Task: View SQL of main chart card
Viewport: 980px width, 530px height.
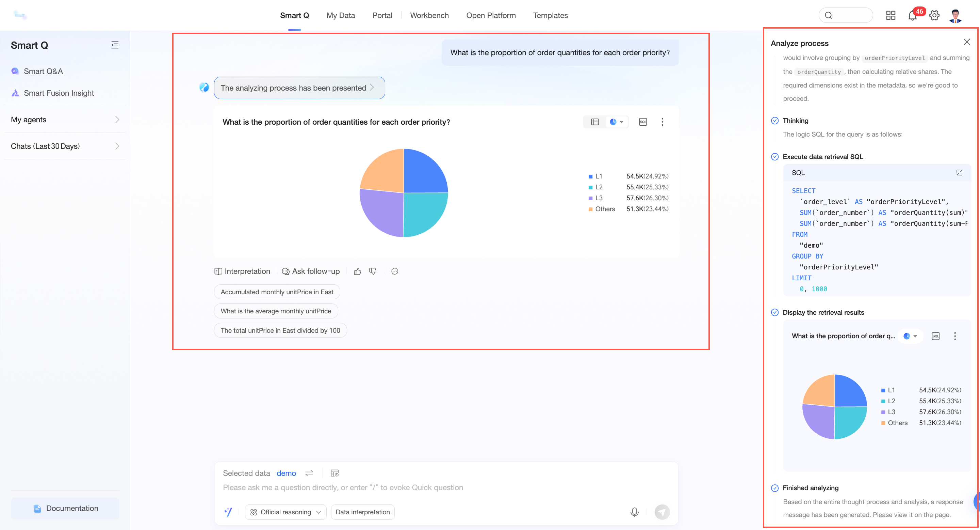Action: click(x=643, y=122)
